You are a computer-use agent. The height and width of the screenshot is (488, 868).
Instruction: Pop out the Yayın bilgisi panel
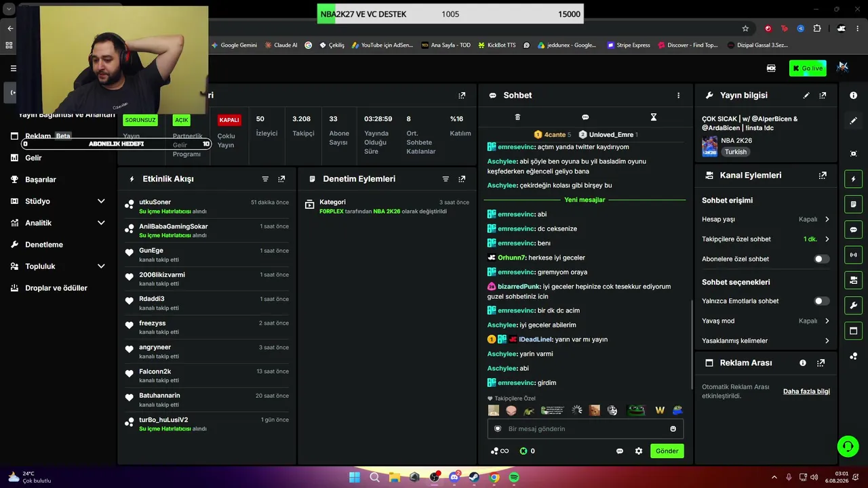click(x=823, y=96)
